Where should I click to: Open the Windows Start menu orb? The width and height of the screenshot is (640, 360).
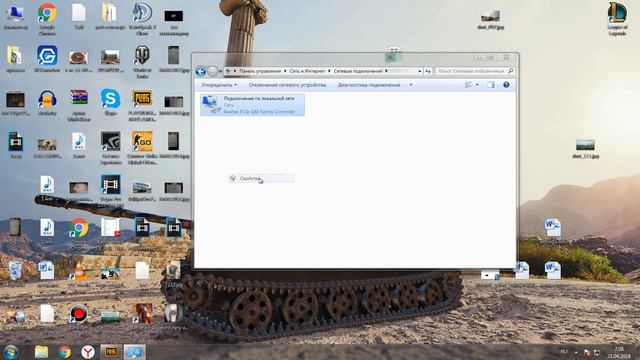click(11, 352)
